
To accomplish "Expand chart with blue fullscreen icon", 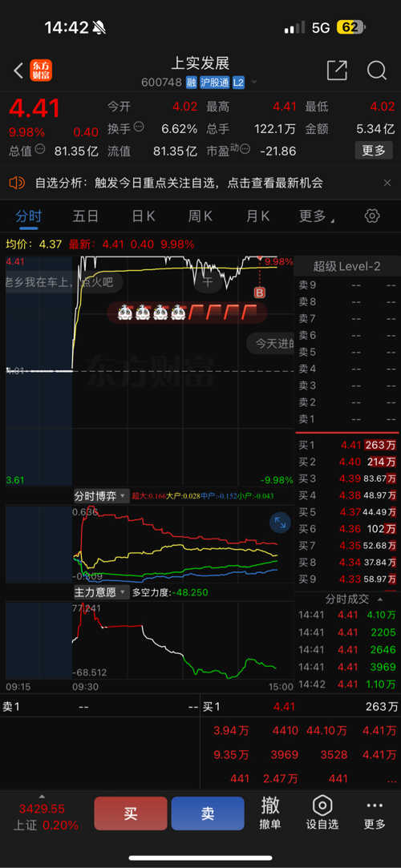I will tap(280, 523).
